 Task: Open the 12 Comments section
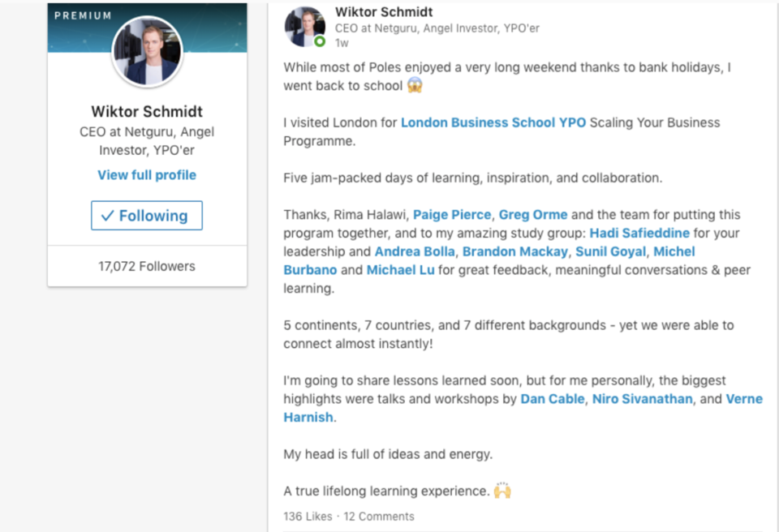pos(379,517)
